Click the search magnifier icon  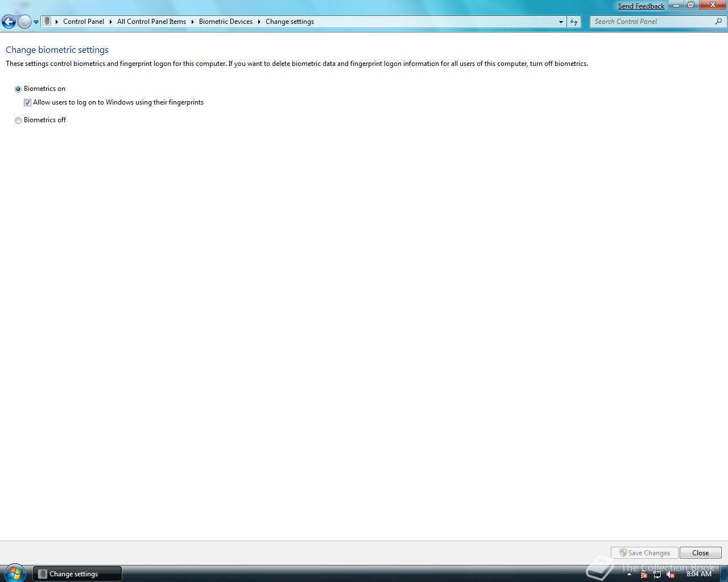click(719, 22)
